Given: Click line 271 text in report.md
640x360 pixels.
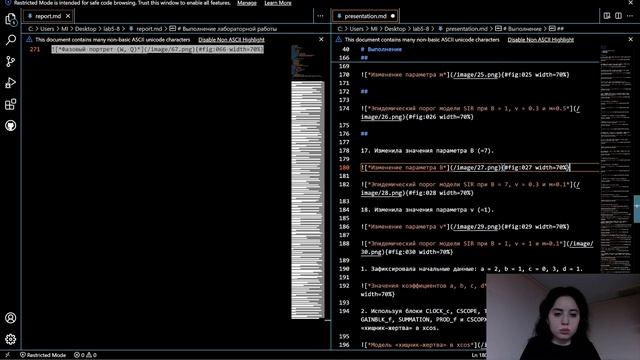Looking at the screenshot, I should 158,49.
